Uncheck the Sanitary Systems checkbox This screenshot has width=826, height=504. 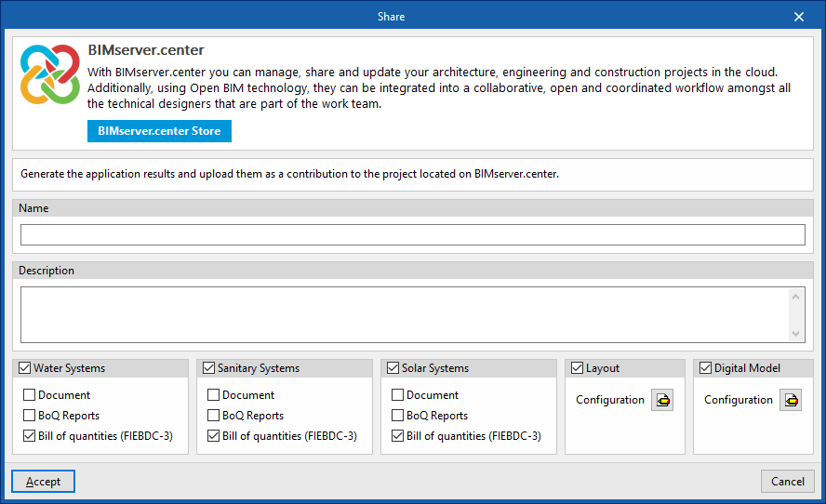pyautogui.click(x=209, y=368)
